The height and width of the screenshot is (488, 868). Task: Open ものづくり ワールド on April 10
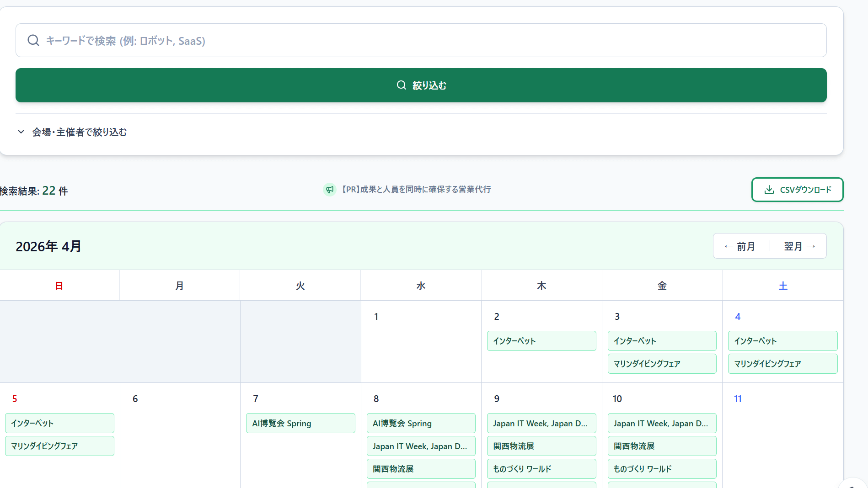tap(661, 469)
